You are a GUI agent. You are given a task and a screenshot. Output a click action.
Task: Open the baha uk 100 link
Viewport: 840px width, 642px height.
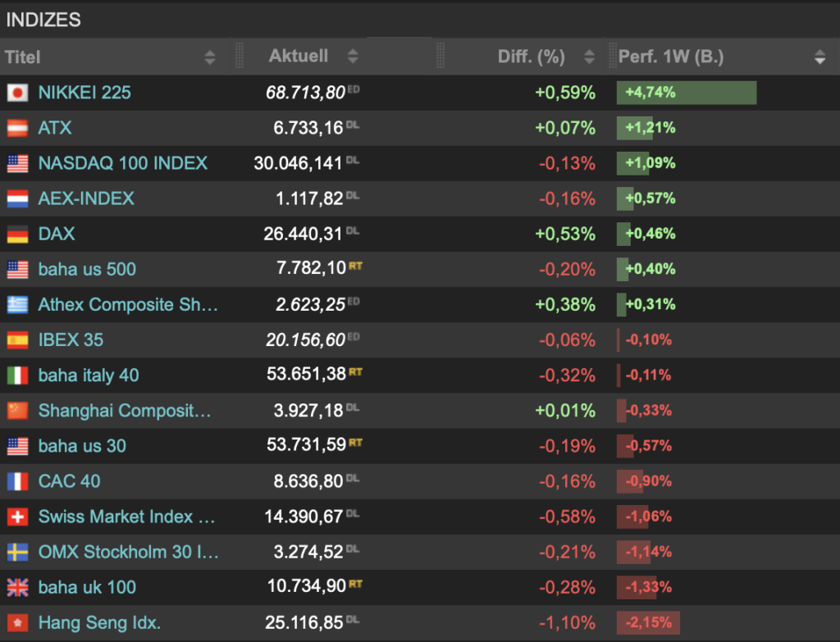(87, 587)
